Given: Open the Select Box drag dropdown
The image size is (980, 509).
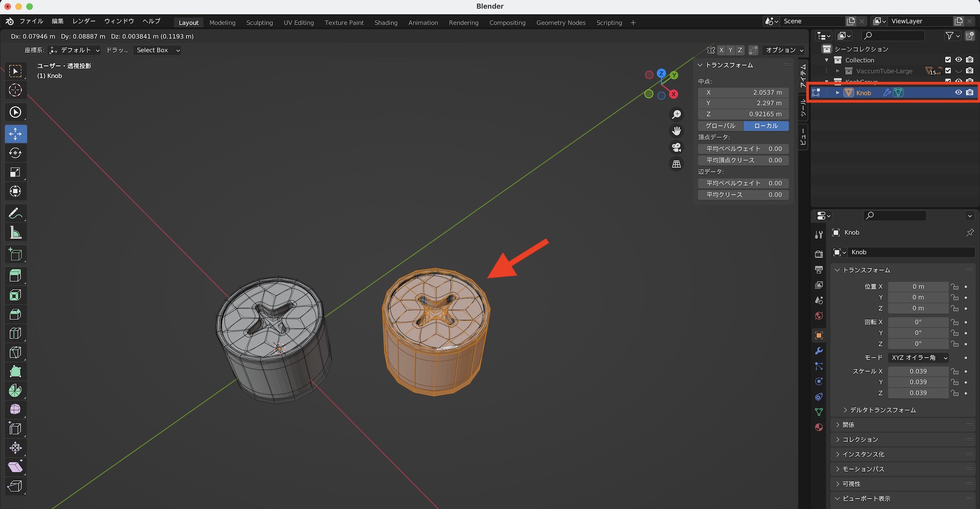Looking at the screenshot, I should [x=158, y=50].
